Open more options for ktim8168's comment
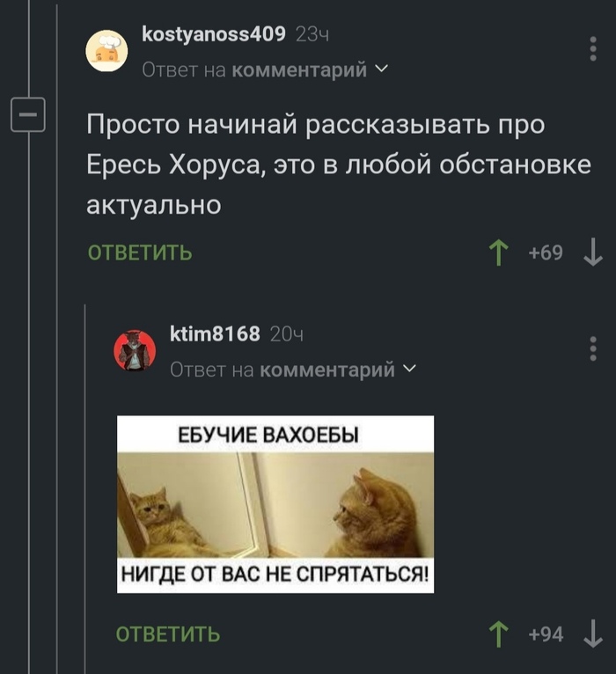This screenshot has width=616, height=674. (x=593, y=348)
